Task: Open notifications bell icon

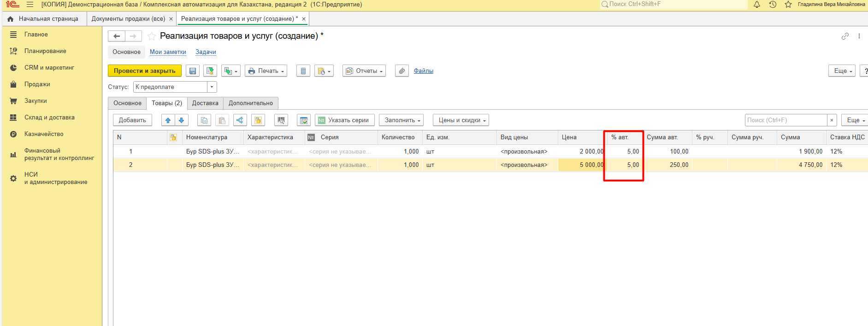Action: point(757,5)
